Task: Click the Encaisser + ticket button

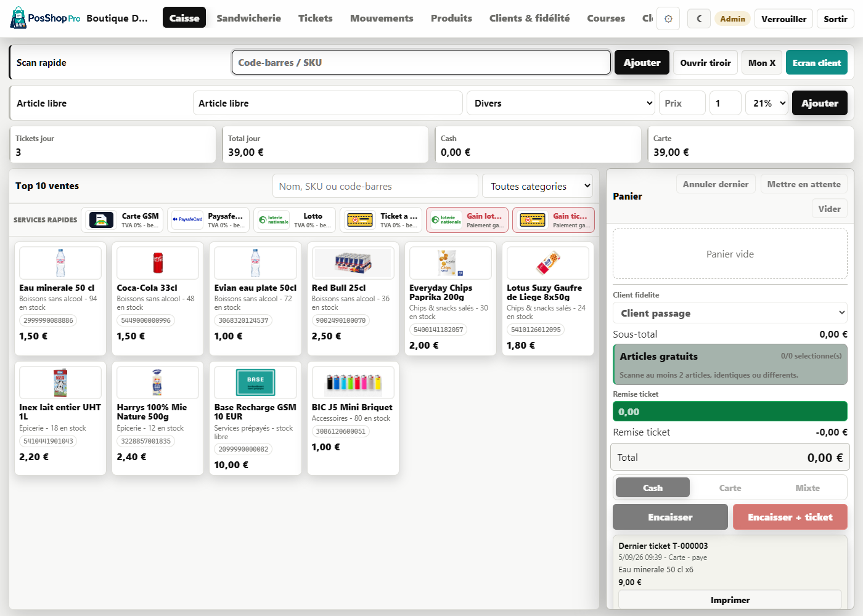Action: point(790,517)
